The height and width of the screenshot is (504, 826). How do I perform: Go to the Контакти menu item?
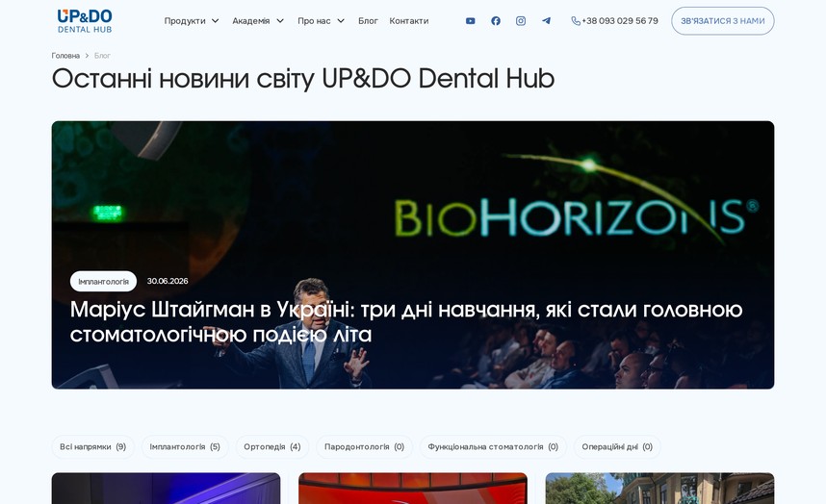pyautogui.click(x=409, y=21)
